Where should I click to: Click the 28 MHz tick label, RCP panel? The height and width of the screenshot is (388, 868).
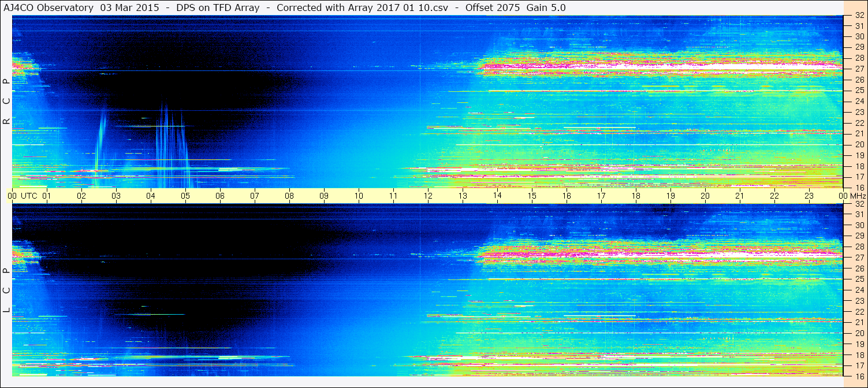tap(859, 58)
